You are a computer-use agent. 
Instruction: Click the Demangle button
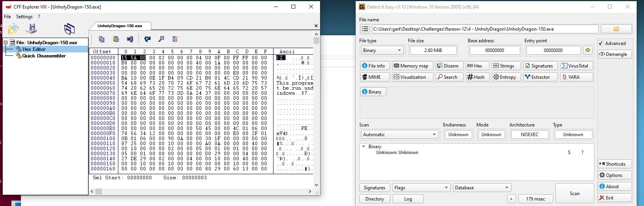coord(615,54)
